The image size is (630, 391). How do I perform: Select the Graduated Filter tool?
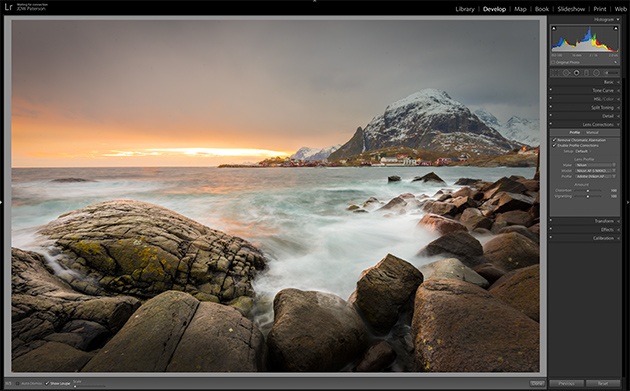pyautogui.click(x=586, y=73)
